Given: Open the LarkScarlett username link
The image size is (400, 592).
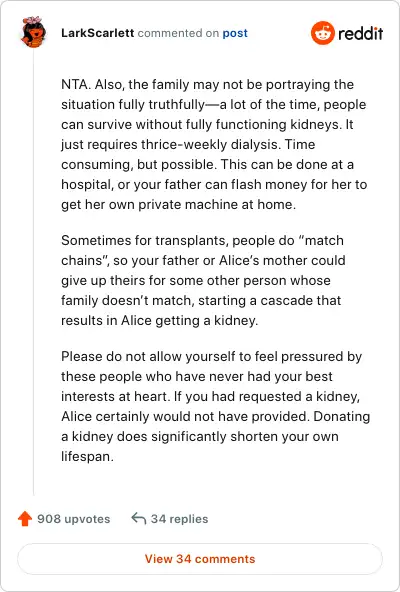Looking at the screenshot, I should point(97,33).
